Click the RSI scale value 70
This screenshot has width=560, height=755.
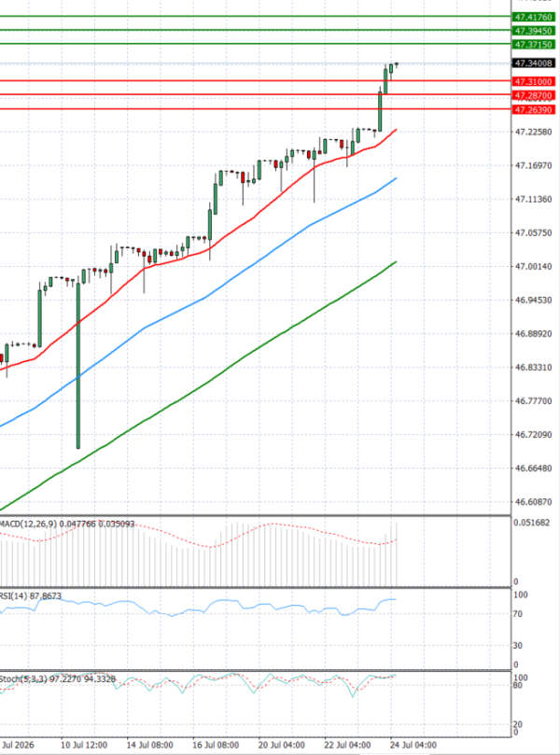(x=518, y=614)
